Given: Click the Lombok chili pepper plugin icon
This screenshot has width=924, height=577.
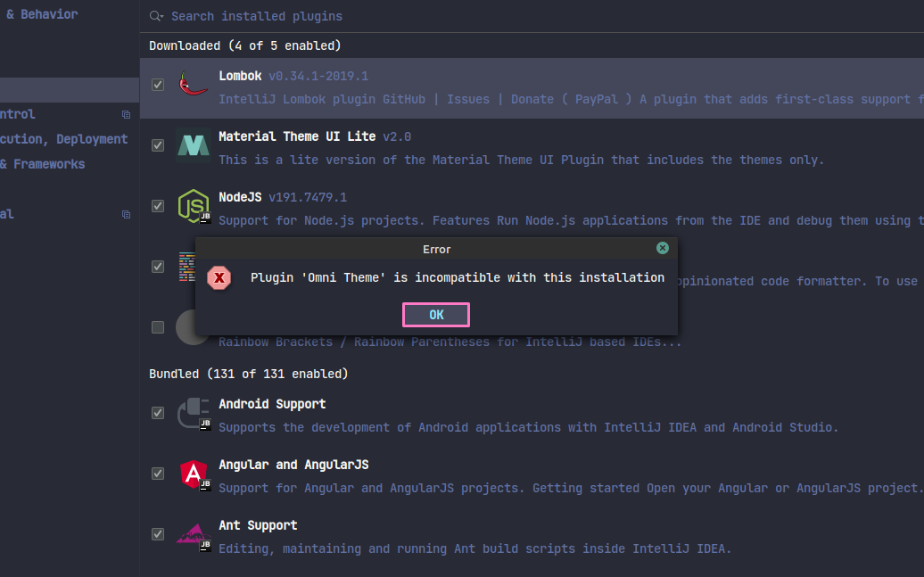Looking at the screenshot, I should [194, 85].
